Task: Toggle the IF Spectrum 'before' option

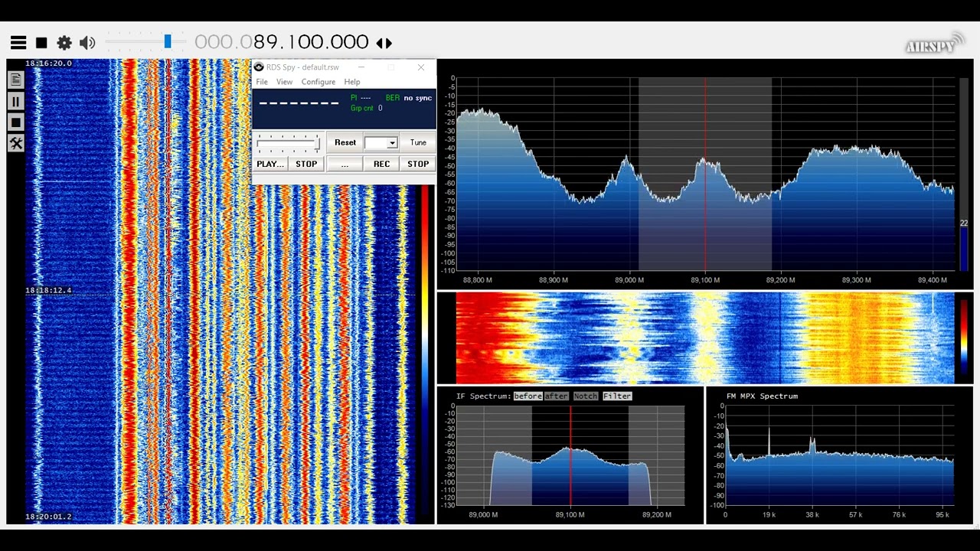Action: coord(528,396)
